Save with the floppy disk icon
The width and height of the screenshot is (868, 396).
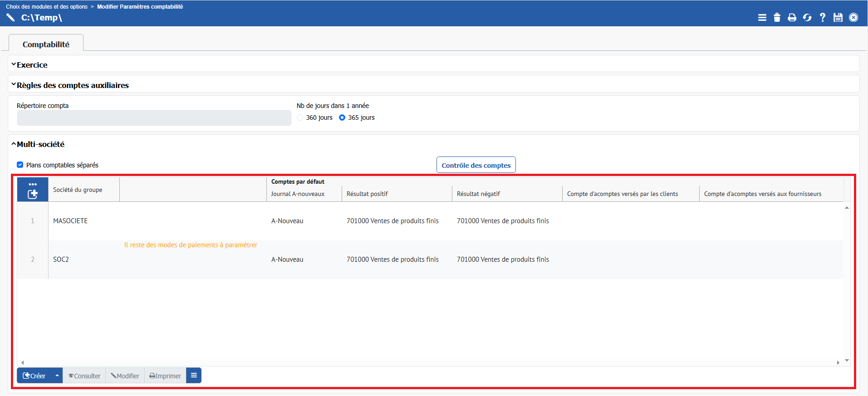[x=838, y=18]
